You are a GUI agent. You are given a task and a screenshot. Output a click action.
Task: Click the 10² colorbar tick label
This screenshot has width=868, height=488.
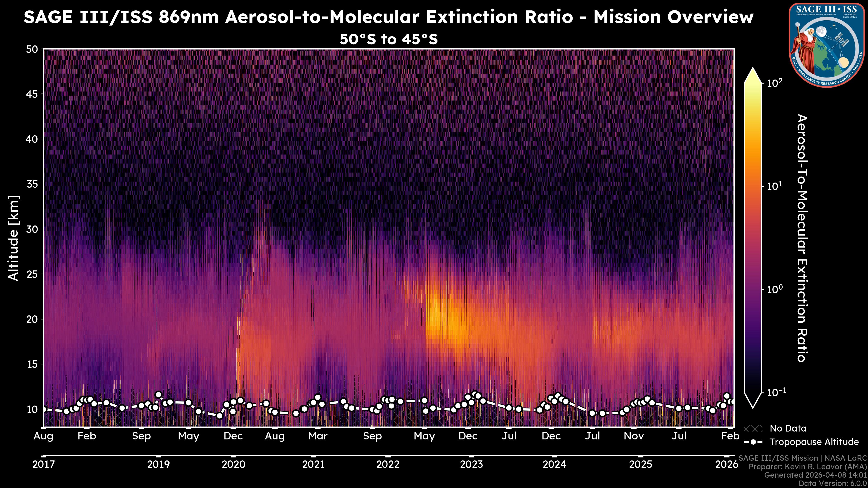click(775, 83)
